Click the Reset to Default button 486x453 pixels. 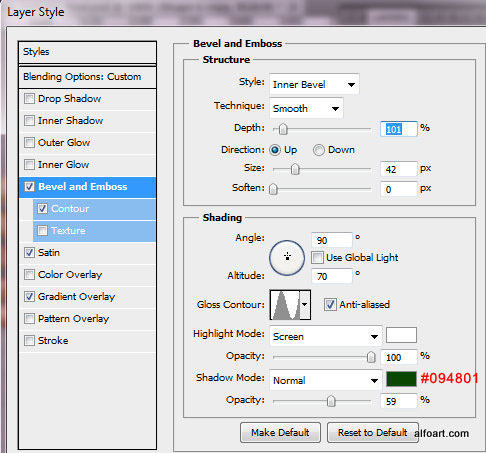[373, 433]
